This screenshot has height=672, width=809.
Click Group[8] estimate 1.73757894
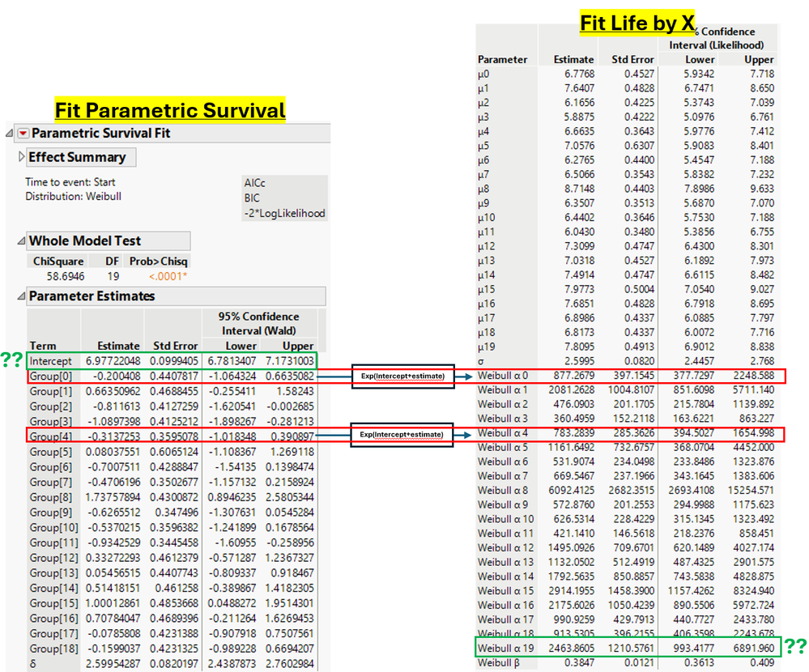(113, 497)
